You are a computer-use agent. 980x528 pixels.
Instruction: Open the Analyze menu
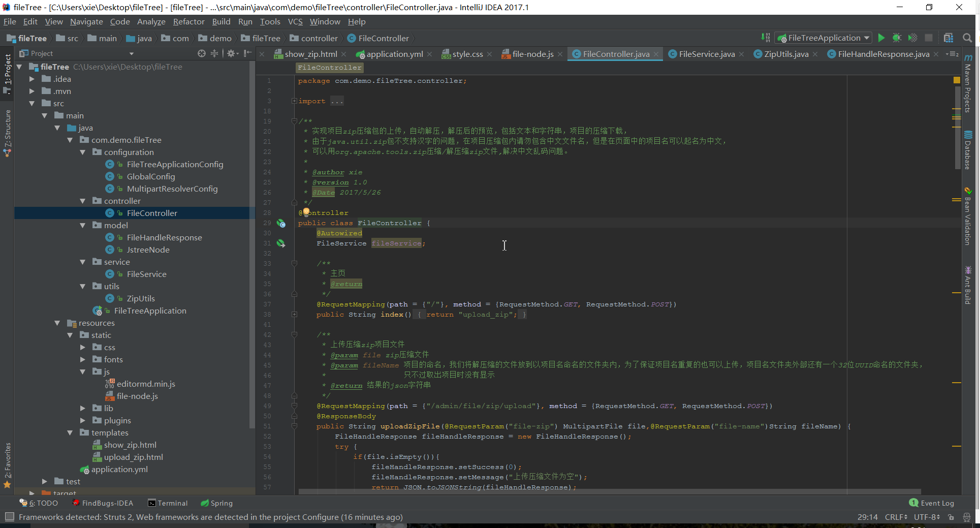tap(151, 21)
